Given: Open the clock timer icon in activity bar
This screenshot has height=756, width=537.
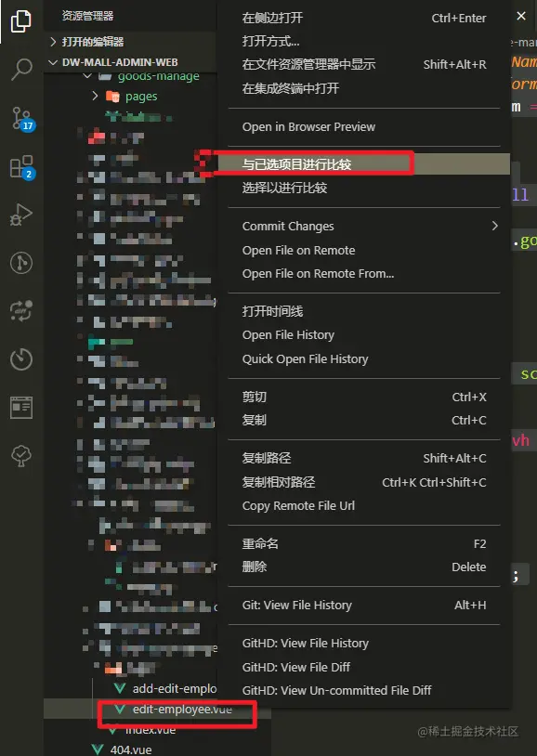Looking at the screenshot, I should 21,359.
